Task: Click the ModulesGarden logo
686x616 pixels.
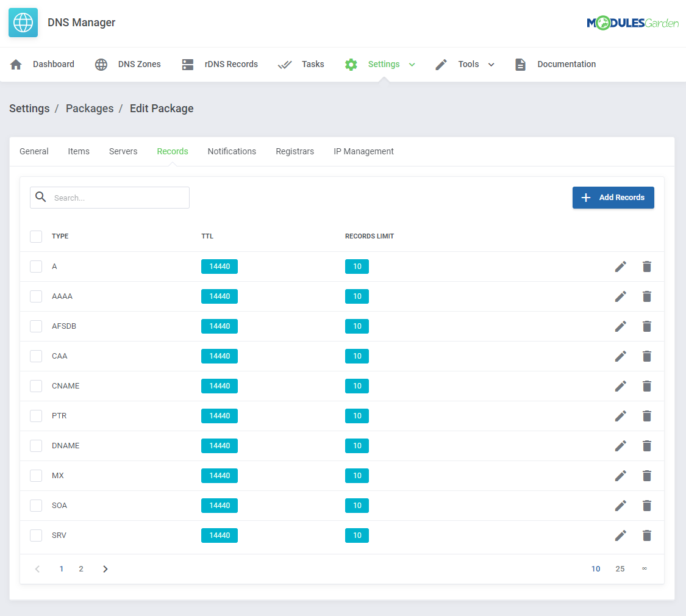Action: (632, 23)
